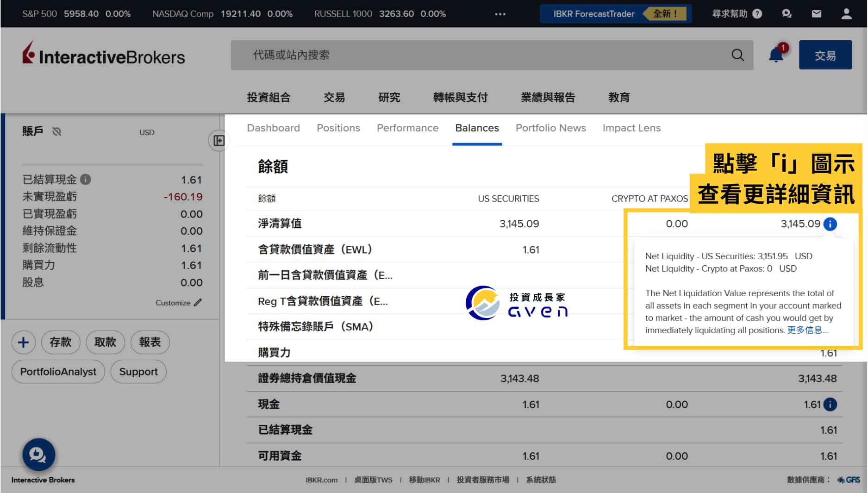Open 移動IBKR footer link

(425, 480)
